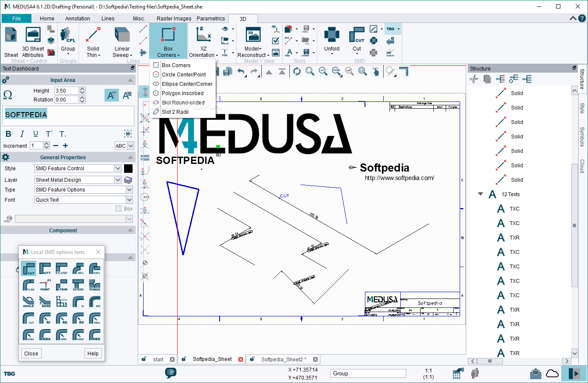The width and height of the screenshot is (588, 383).
Task: Click the ruler measure icon in toolbar
Action: tap(404, 71)
